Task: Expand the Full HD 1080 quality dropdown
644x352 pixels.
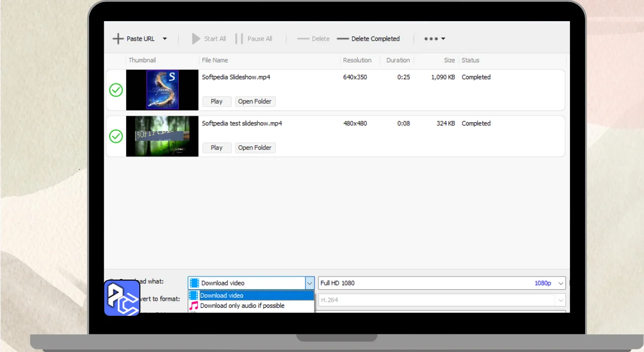Action: pyautogui.click(x=560, y=283)
